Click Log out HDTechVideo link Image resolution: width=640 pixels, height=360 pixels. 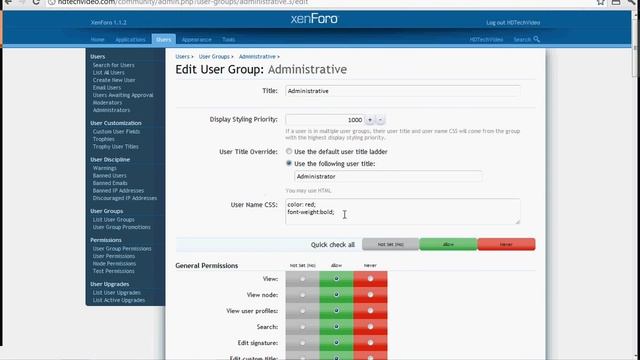(513, 23)
